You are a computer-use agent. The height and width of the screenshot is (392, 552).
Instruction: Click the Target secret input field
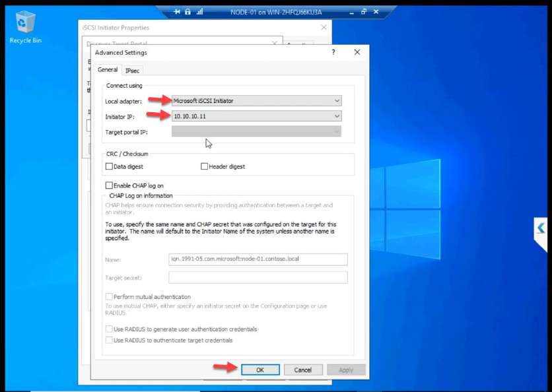pyautogui.click(x=258, y=277)
